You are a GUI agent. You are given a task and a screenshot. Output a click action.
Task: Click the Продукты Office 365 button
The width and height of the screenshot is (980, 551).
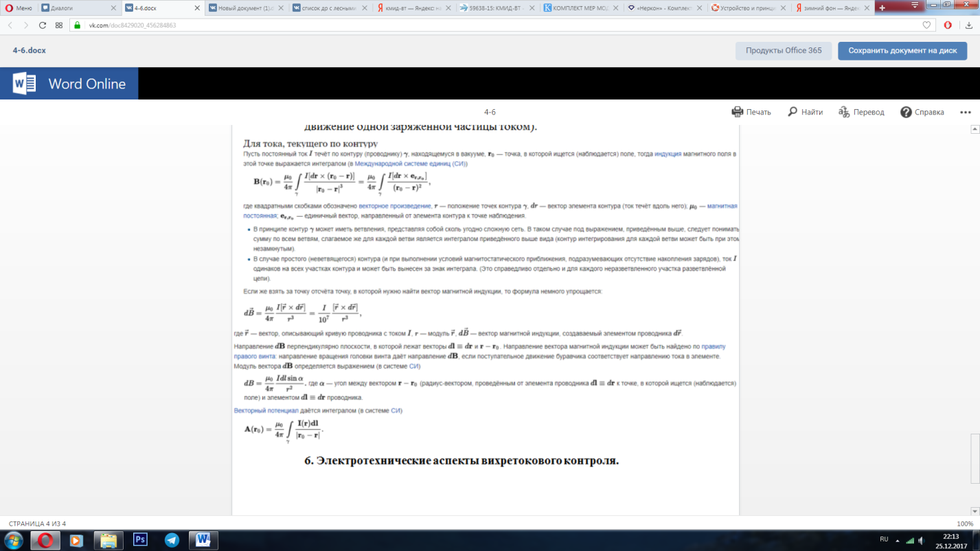click(x=784, y=51)
